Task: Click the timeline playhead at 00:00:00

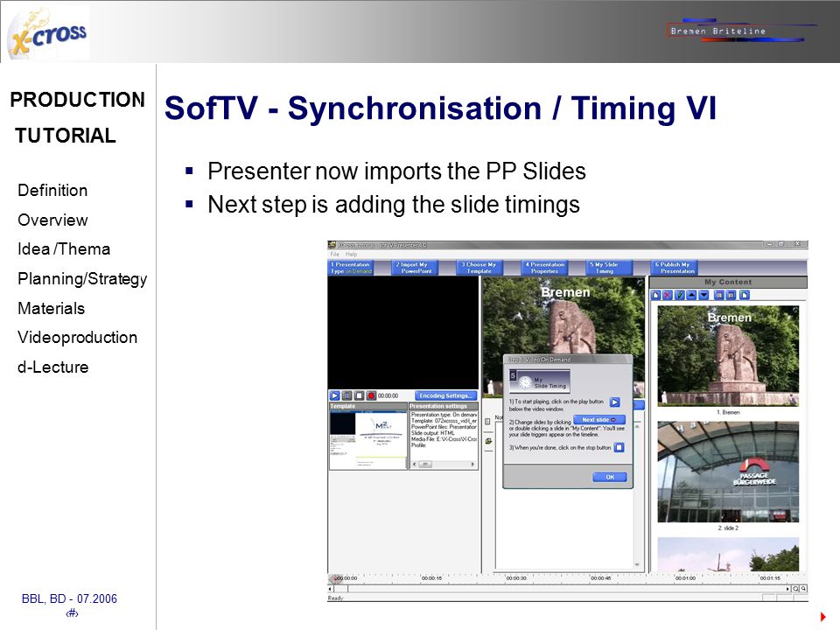Action: click(336, 578)
